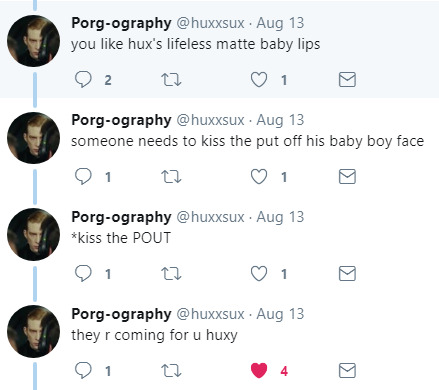439x390 pixels.
Task: Share 'baby boy face' tweet via direct message
Action: point(347,177)
